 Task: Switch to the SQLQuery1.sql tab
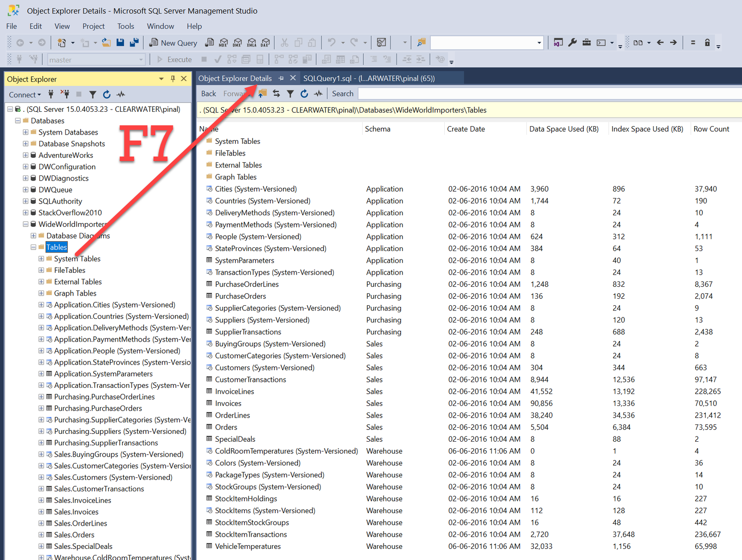(x=369, y=78)
